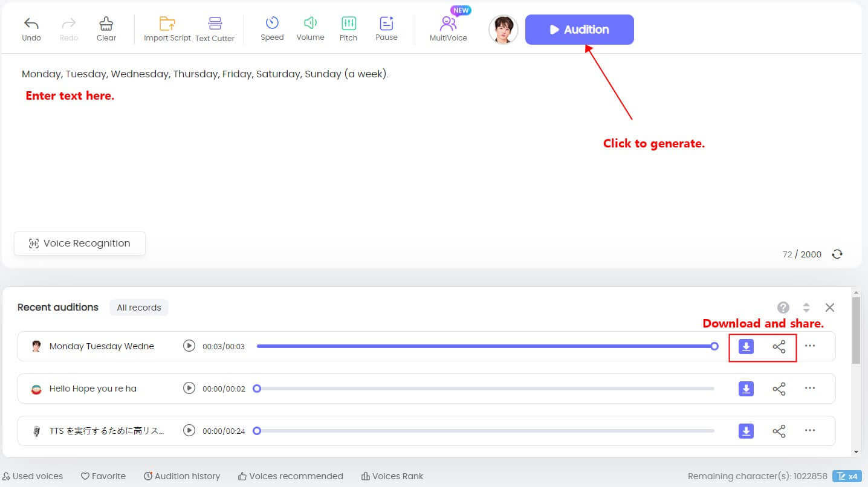Open the Pitch adjustment

(x=348, y=29)
